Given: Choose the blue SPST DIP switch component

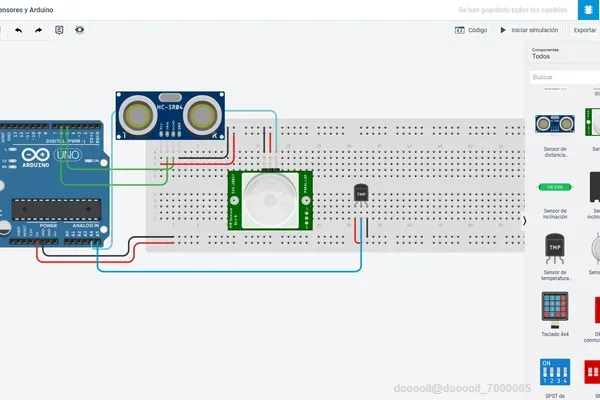Looking at the screenshot, I should pos(555,377).
